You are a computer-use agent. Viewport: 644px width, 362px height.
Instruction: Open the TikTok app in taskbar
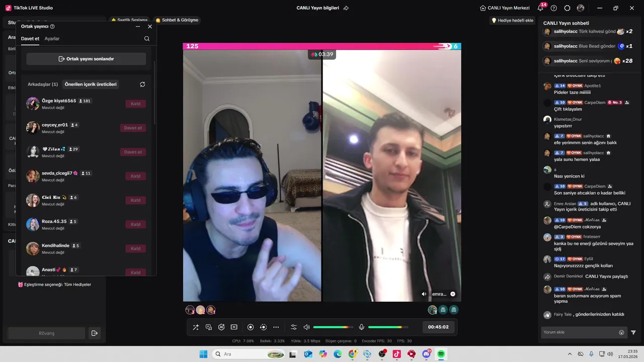click(x=396, y=354)
